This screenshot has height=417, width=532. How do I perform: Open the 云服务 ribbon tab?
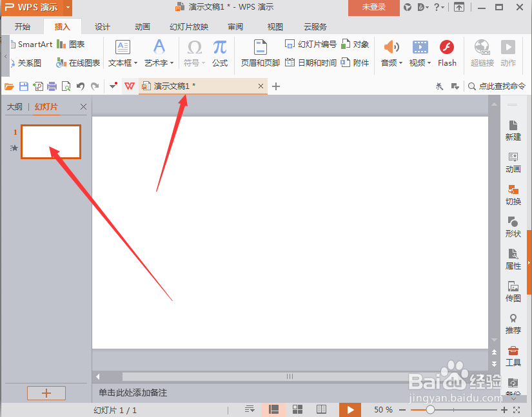point(315,27)
